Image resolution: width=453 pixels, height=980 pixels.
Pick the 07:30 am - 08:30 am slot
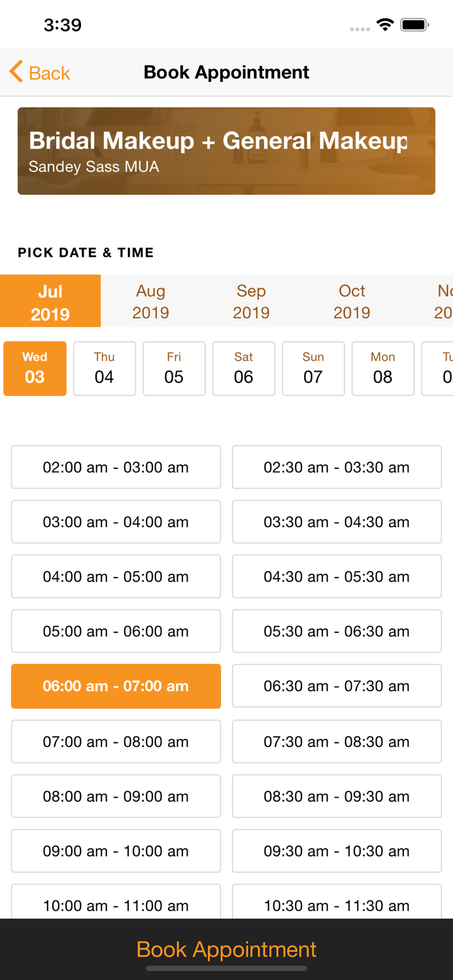point(337,742)
